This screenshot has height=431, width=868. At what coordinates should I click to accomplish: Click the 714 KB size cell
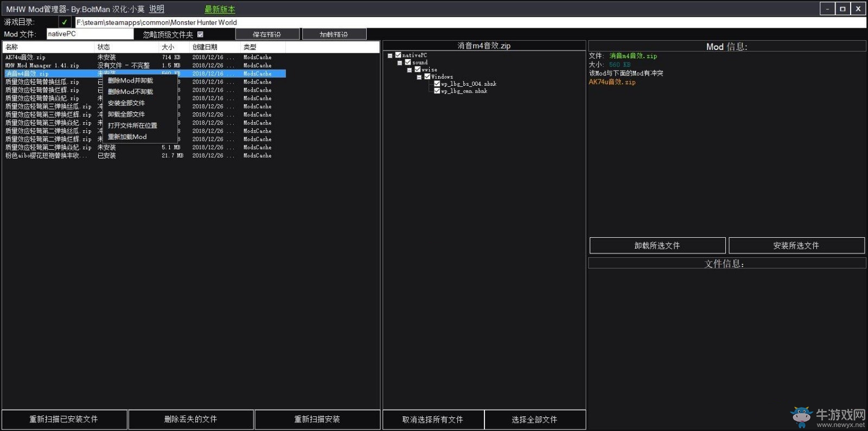171,57
